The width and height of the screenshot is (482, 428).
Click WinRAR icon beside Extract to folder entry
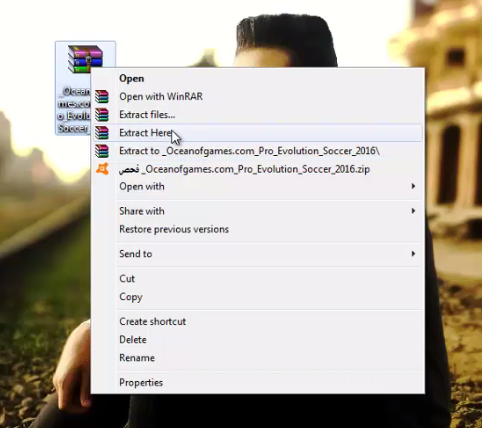pos(102,151)
